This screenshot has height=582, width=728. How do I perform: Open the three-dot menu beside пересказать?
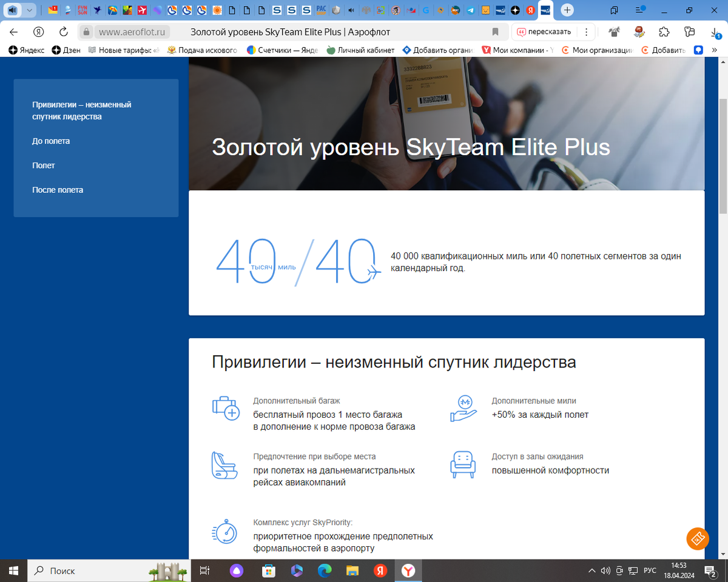(585, 32)
